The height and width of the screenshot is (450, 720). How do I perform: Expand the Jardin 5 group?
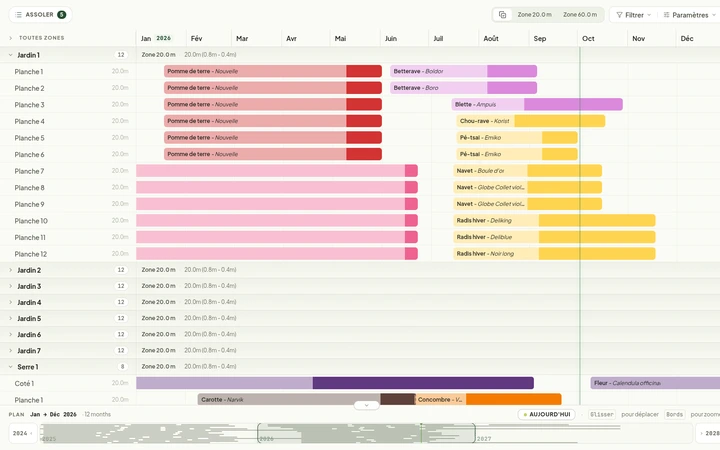(x=11, y=318)
